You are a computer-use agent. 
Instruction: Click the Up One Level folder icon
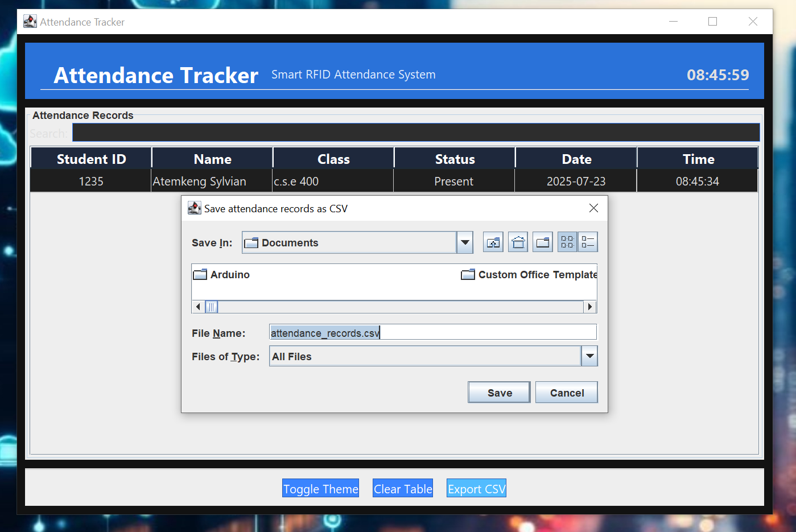click(493, 242)
